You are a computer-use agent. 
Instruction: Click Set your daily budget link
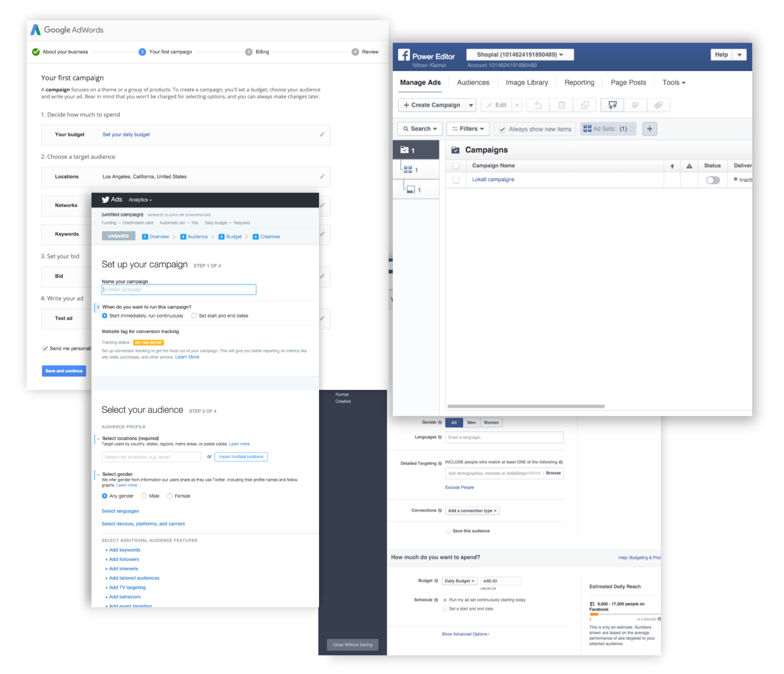point(126,134)
